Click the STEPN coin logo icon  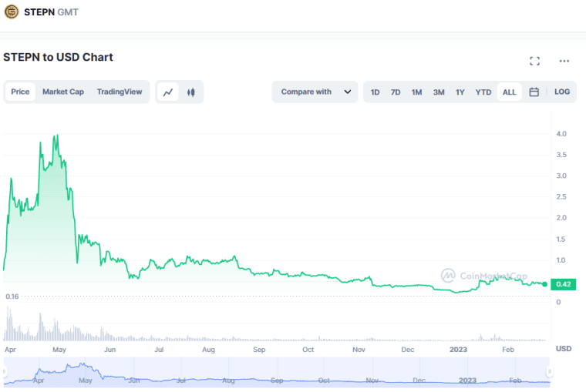12,12
